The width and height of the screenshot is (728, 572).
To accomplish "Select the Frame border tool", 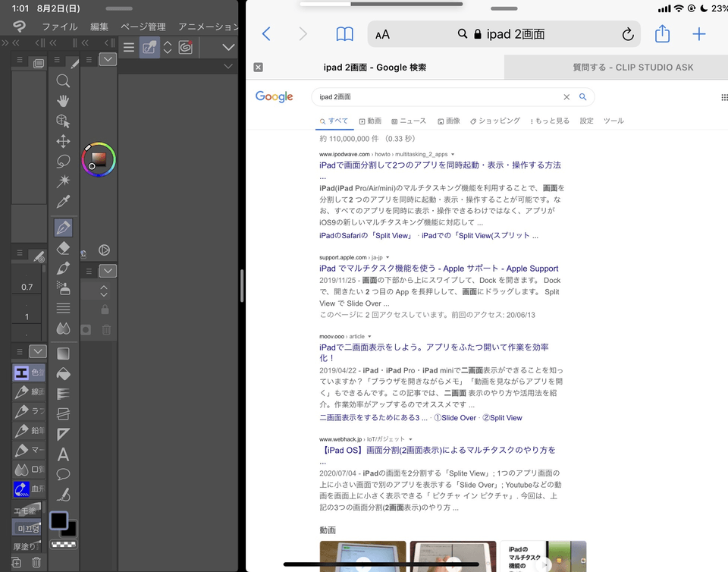I will (x=63, y=413).
